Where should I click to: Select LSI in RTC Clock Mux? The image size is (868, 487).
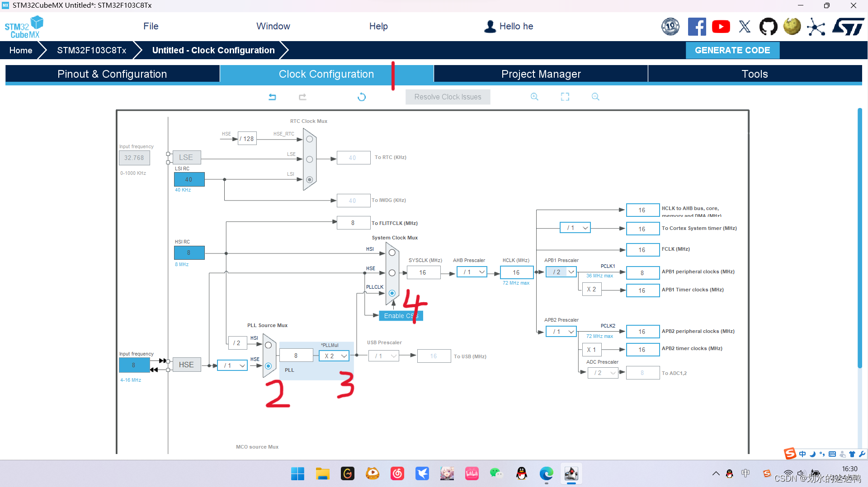tap(310, 180)
